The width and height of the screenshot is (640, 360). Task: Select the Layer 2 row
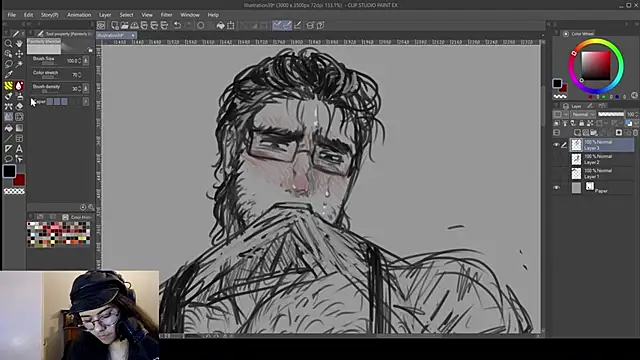pyautogui.click(x=602, y=159)
